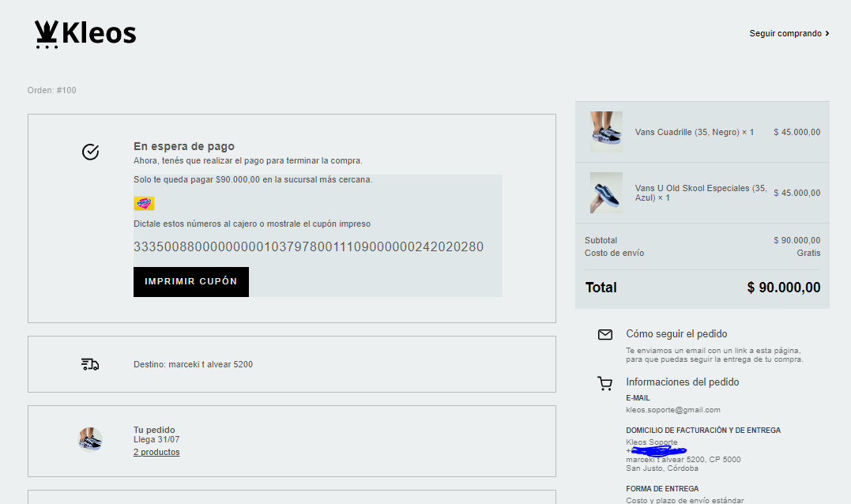
Task: Click the Destino: marceki t alvear 5200 text
Action: point(194,365)
